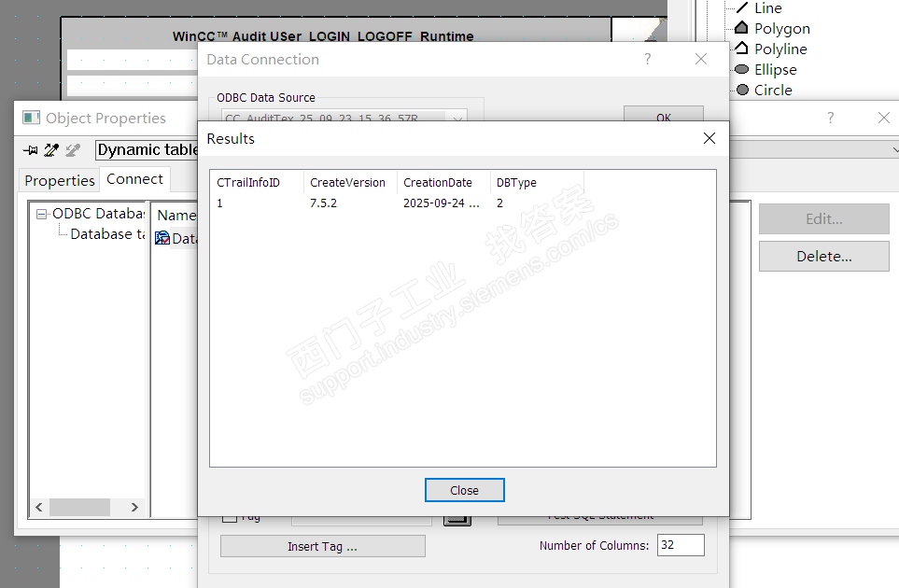
Task: Switch to the Properties tab
Action: tap(60, 180)
